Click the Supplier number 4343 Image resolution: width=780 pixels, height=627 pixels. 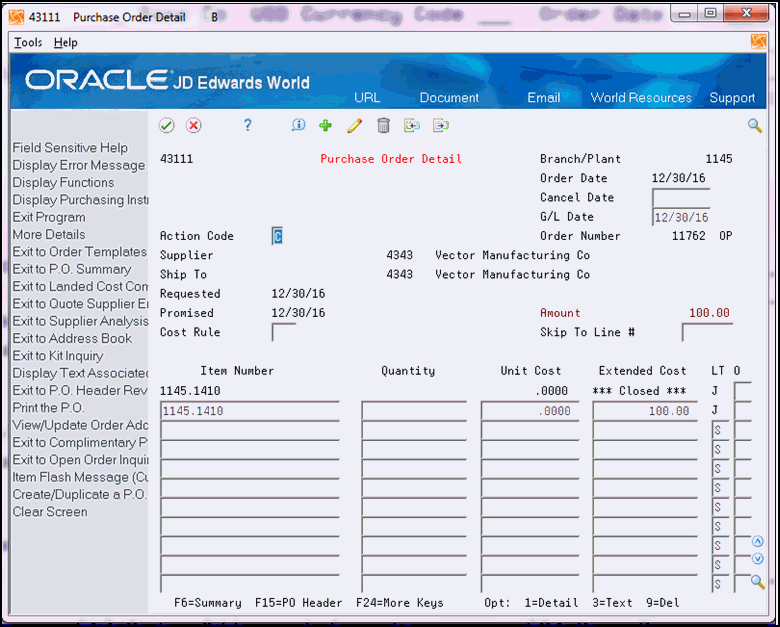coord(399,255)
